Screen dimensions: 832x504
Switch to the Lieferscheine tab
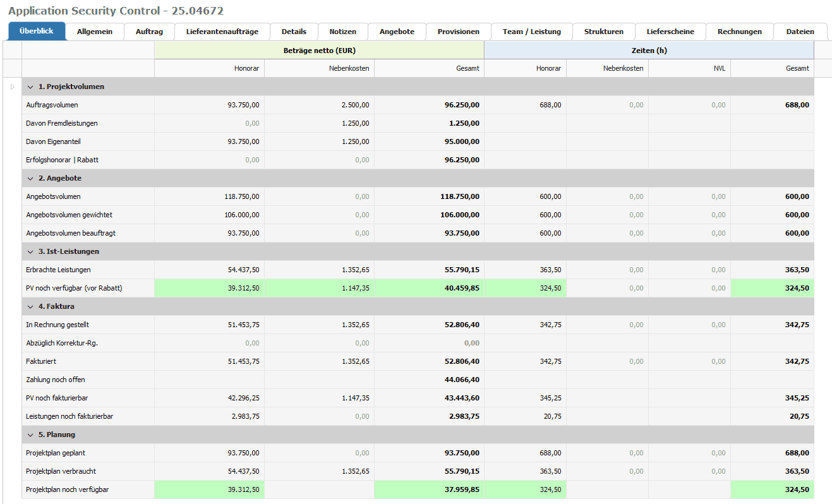[670, 32]
